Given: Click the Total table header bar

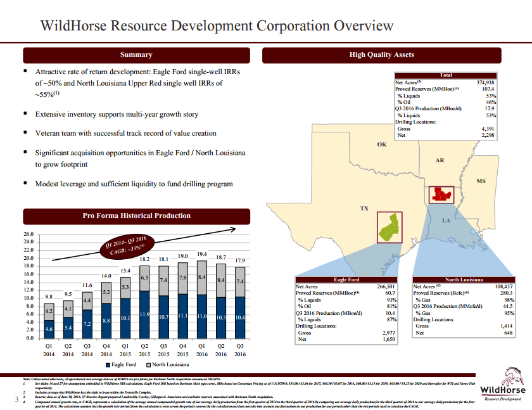Looking at the screenshot, I should pyautogui.click(x=445, y=75).
